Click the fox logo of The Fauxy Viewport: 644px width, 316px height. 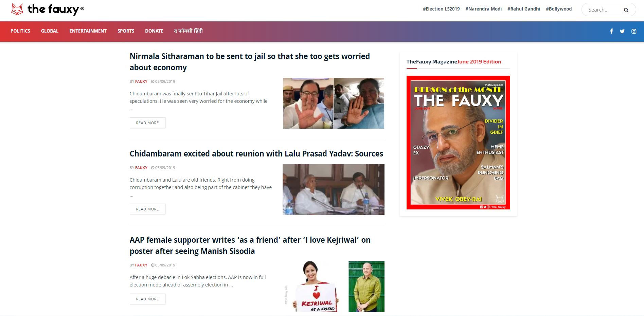[17, 10]
